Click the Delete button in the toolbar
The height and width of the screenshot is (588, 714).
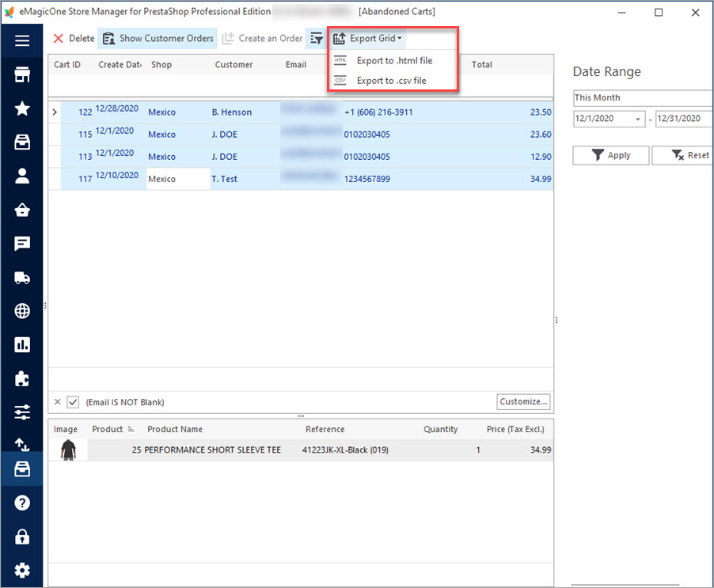point(74,39)
